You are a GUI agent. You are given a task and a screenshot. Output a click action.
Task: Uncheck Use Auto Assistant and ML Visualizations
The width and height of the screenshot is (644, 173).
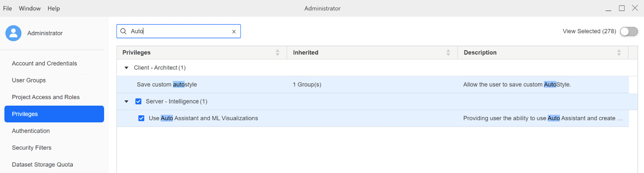click(x=141, y=118)
